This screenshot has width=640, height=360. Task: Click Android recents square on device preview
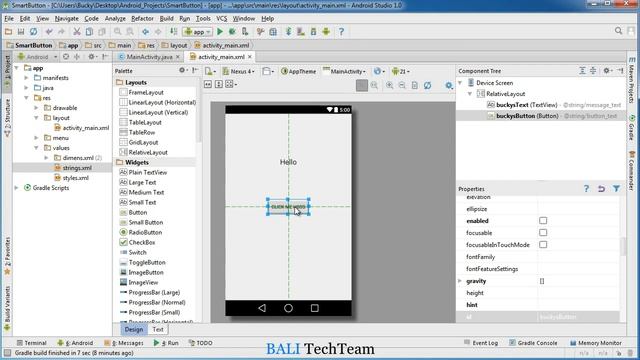click(314, 308)
